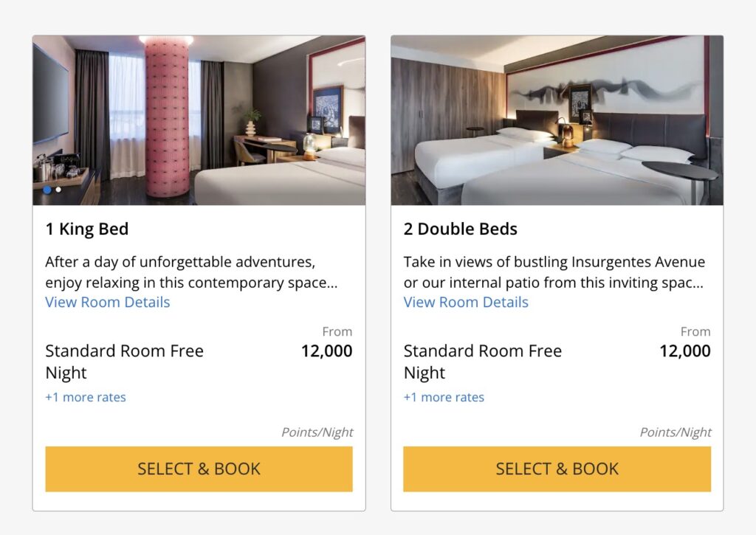Select the 1 King Bed heading
The height and width of the screenshot is (535, 756).
pos(86,229)
